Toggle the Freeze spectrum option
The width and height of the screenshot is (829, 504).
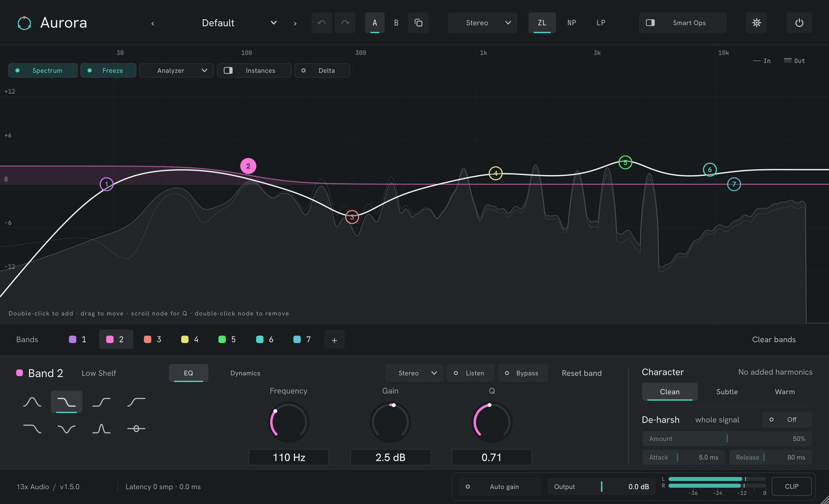coord(108,71)
